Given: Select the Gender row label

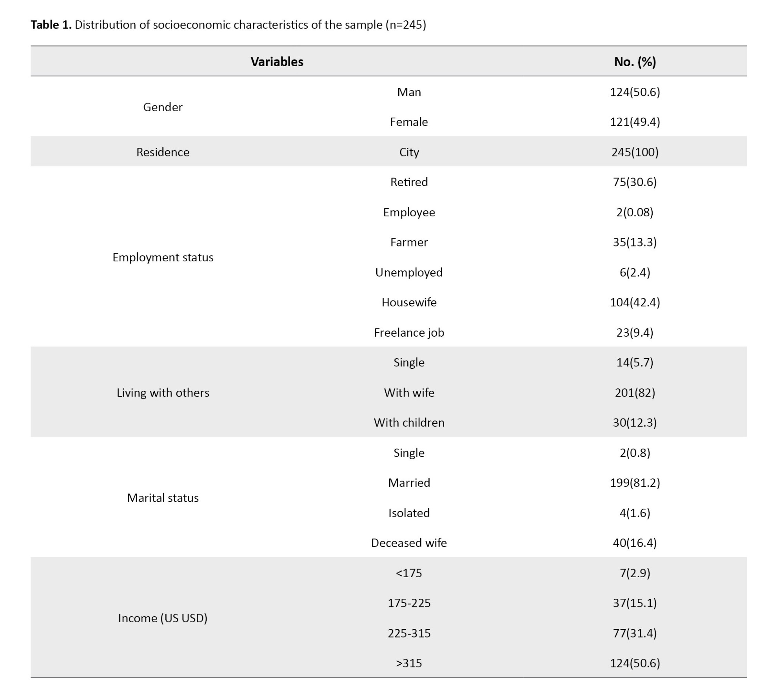Looking at the screenshot, I should [x=163, y=107].
